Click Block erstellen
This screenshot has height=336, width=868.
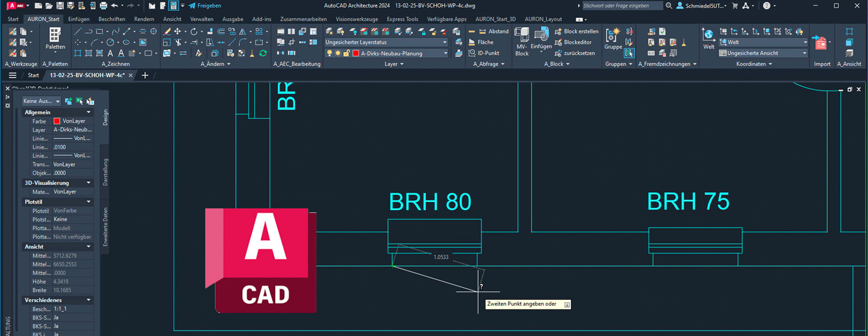click(576, 31)
